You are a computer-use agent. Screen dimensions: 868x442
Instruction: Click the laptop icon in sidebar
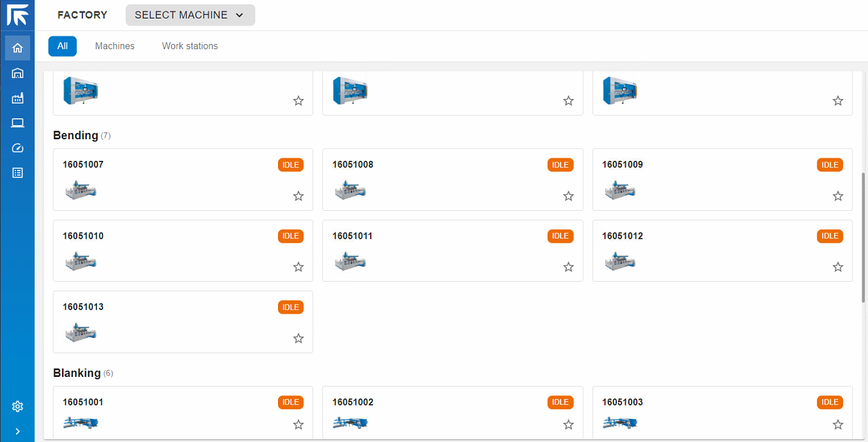point(17,123)
